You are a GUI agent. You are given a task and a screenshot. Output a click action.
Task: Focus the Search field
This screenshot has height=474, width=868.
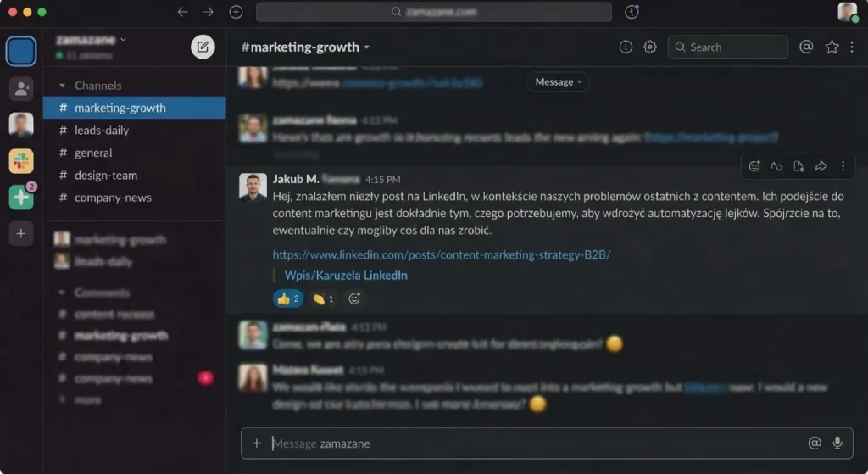click(728, 47)
